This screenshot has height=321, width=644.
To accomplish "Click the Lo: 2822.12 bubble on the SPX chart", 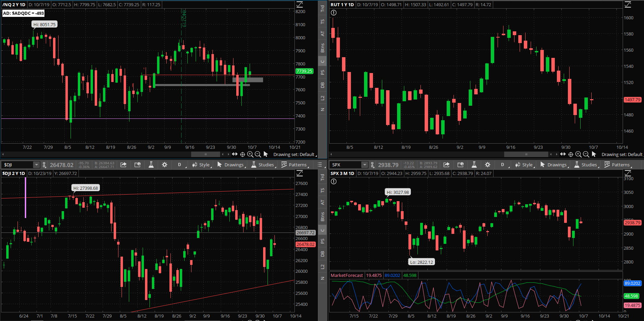I will pos(422,262).
